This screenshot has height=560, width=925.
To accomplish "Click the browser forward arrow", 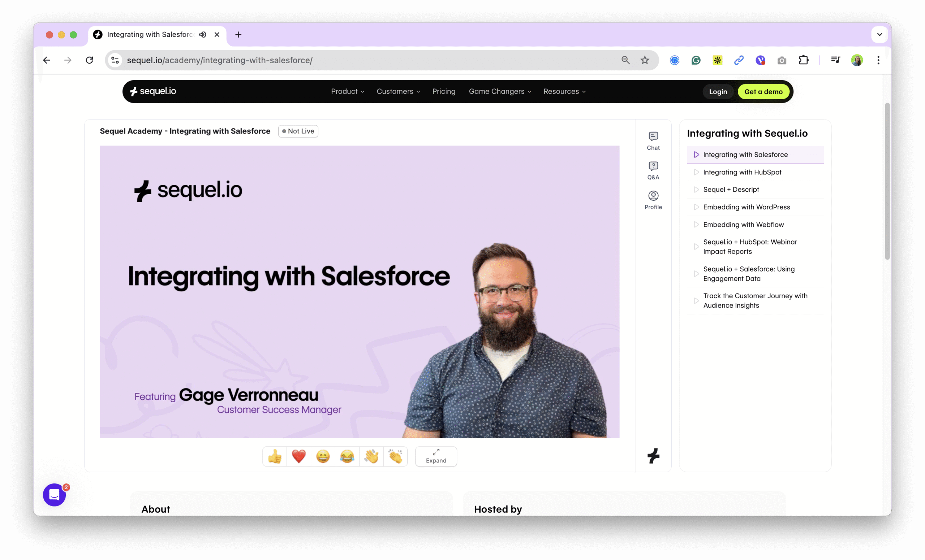I will point(68,60).
